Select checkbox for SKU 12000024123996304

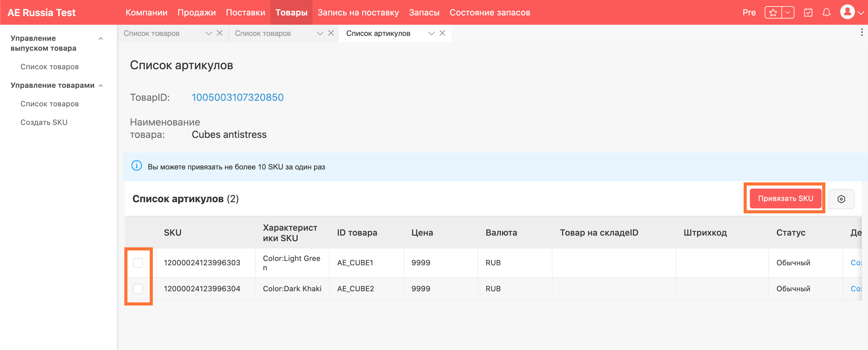tap(138, 288)
